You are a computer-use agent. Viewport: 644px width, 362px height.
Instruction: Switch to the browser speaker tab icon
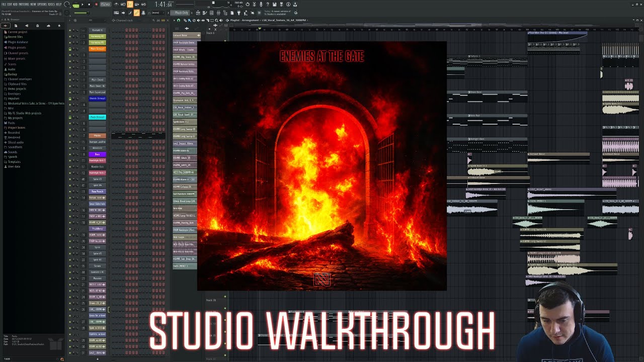27,26
